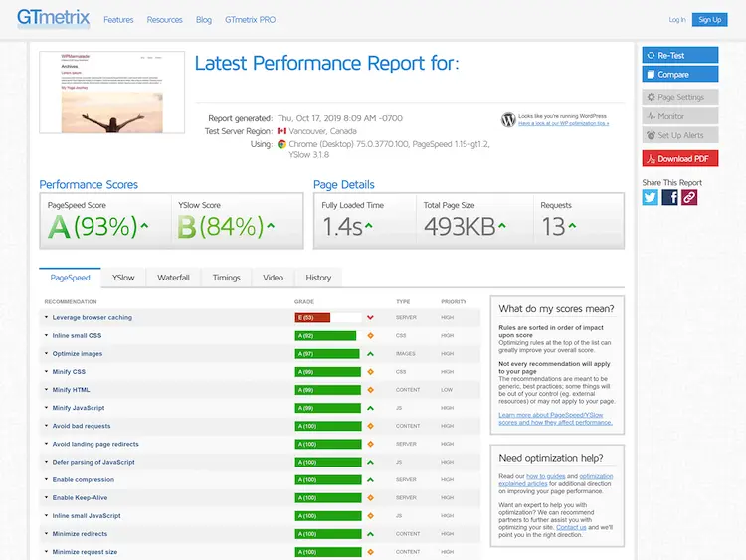Click green up arrow in Minimize redirects row

pos(370,534)
